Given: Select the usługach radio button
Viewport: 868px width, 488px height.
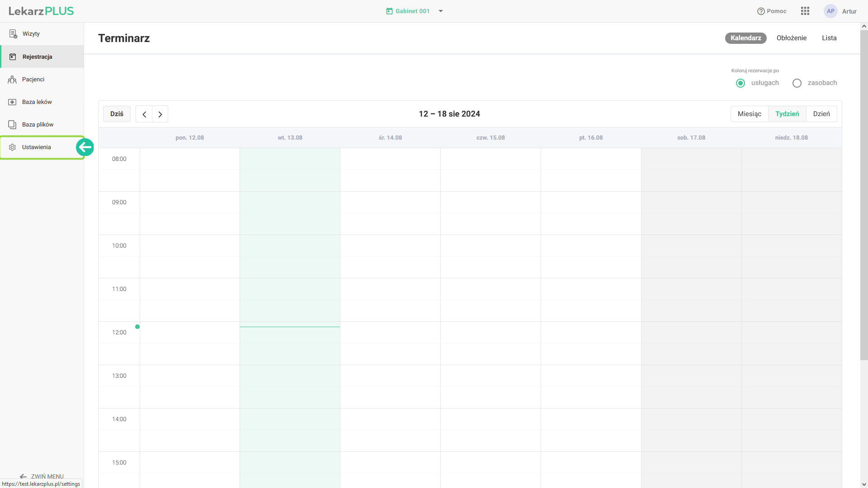Looking at the screenshot, I should [741, 83].
